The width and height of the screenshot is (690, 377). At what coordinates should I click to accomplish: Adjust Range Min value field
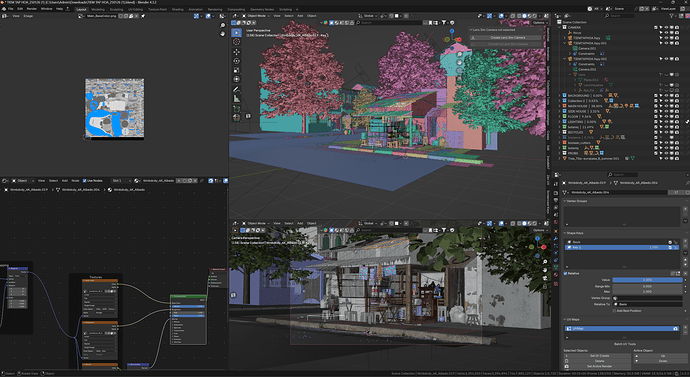click(647, 286)
